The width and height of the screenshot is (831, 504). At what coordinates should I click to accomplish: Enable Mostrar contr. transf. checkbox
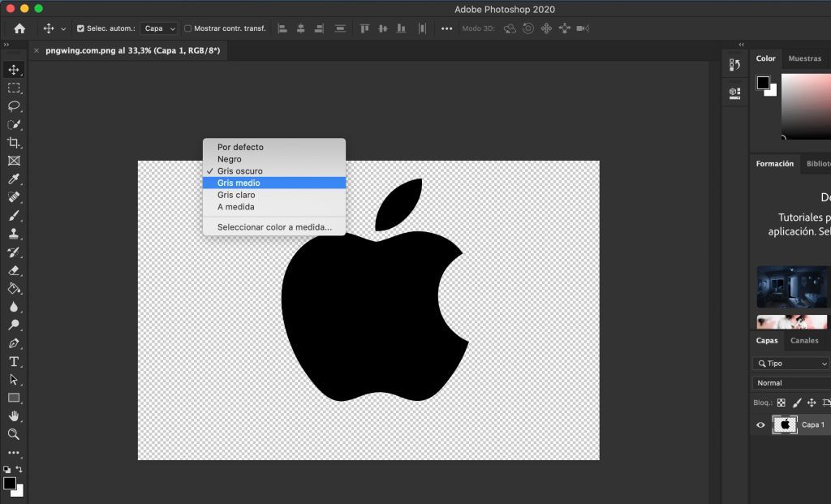187,28
